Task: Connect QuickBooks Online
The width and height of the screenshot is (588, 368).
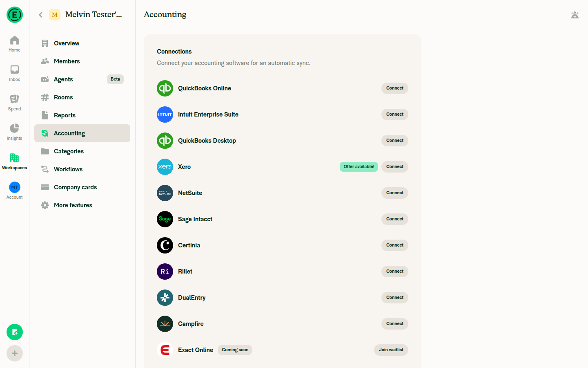Action: (395, 88)
